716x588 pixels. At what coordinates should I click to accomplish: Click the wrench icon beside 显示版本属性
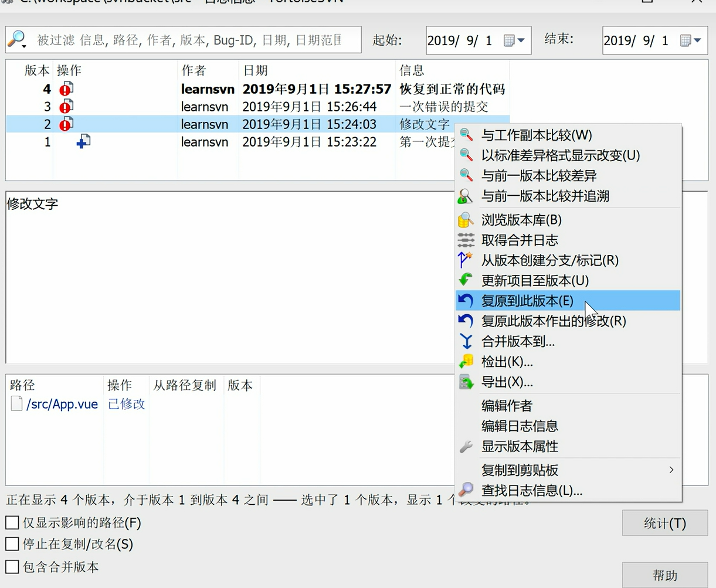pos(466,447)
